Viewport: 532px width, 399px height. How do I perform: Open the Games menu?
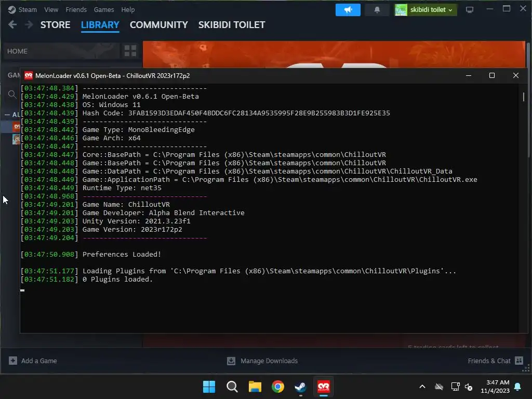(x=104, y=9)
